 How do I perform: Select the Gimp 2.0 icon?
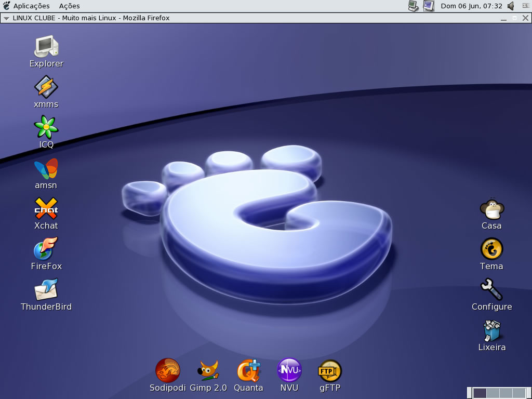click(x=208, y=370)
